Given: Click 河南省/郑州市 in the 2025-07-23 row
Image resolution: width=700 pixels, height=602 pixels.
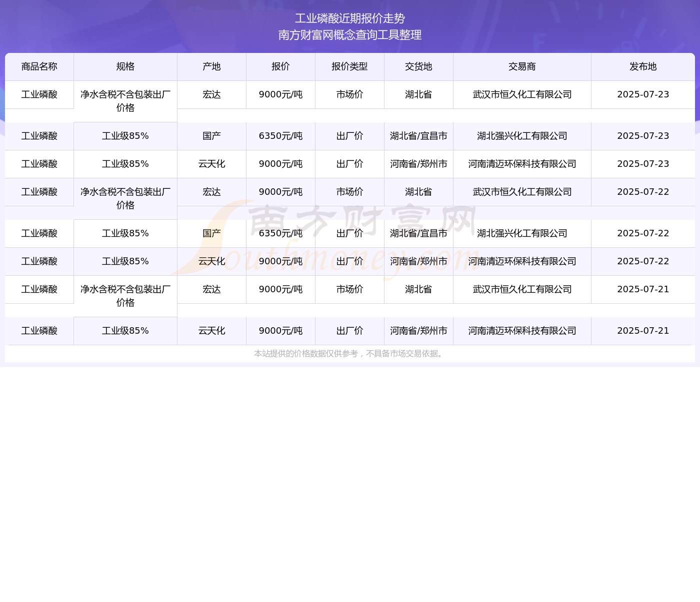Looking at the screenshot, I should click(x=419, y=164).
